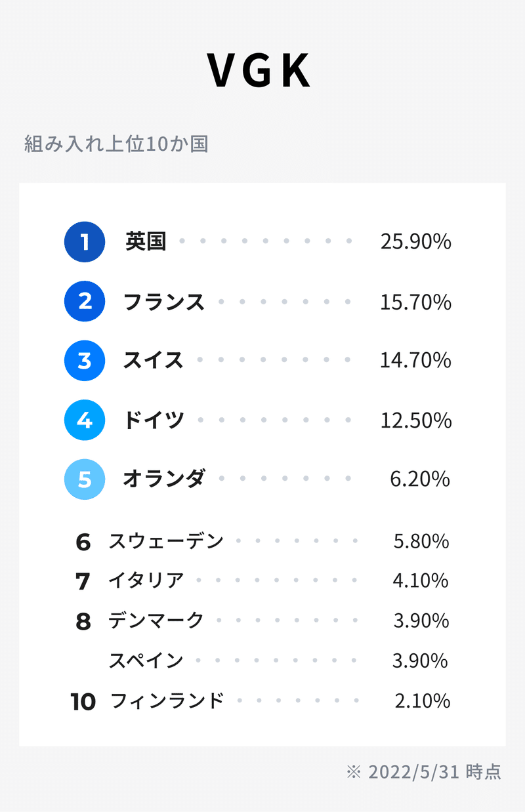
Task: Click the 25.90% percentage value
Action: click(416, 241)
